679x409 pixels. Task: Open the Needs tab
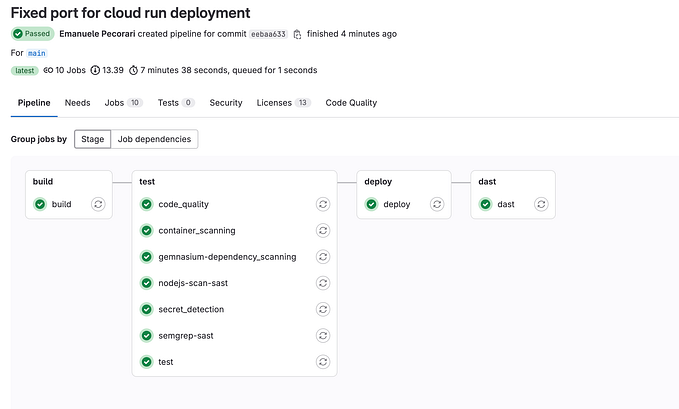[x=78, y=103]
